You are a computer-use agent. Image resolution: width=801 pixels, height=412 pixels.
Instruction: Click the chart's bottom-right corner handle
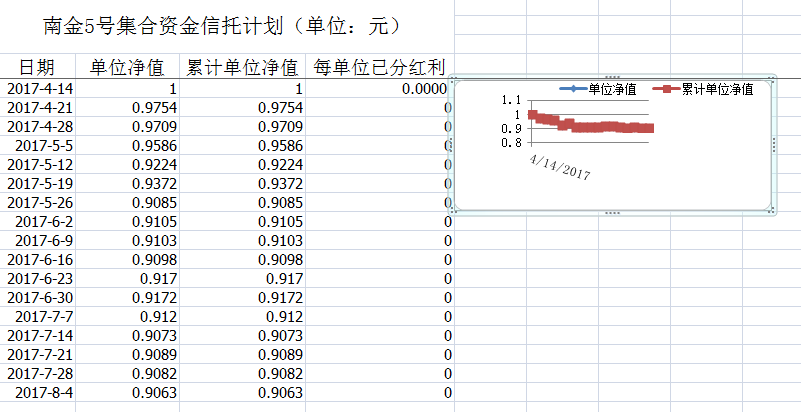click(774, 212)
